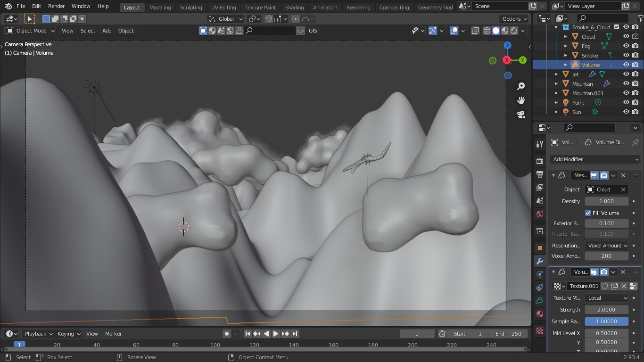Toggle visibility of the Sun light
This screenshot has width=644, height=362.
click(626, 112)
